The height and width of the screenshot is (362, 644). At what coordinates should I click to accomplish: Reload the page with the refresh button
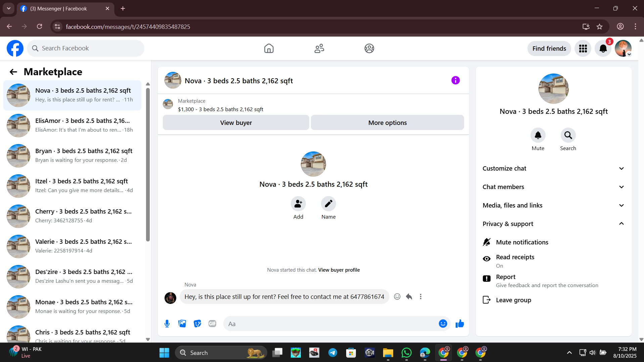(x=40, y=27)
